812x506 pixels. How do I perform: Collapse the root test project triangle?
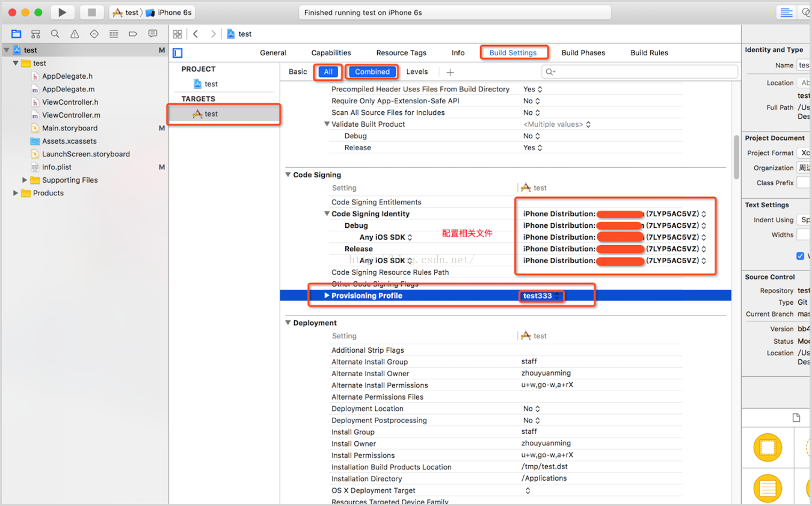point(7,50)
